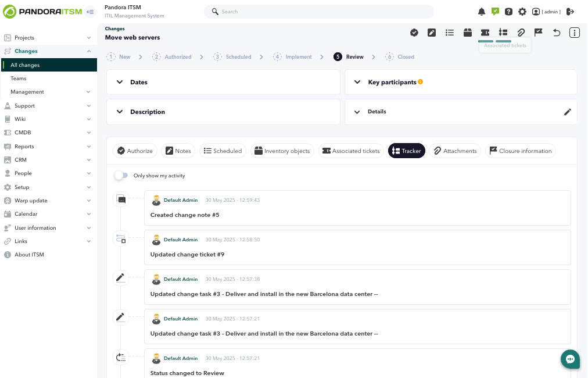Switch to the Inventory objects tab
The height and width of the screenshot is (378, 588).
click(x=282, y=151)
